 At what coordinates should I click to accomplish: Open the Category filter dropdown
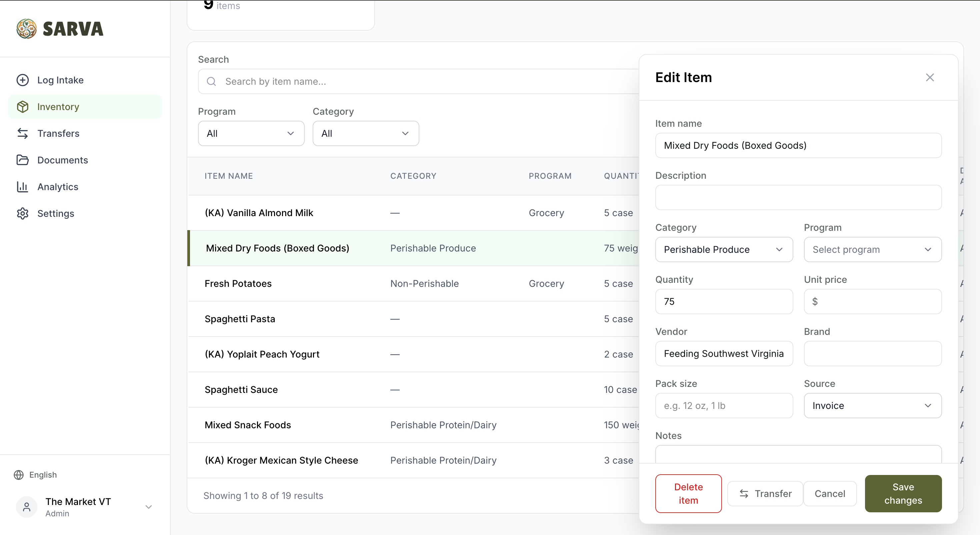pos(365,133)
